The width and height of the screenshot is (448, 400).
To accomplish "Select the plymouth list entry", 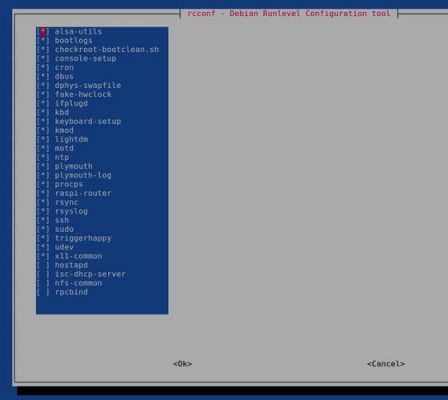I will (x=102, y=167).
